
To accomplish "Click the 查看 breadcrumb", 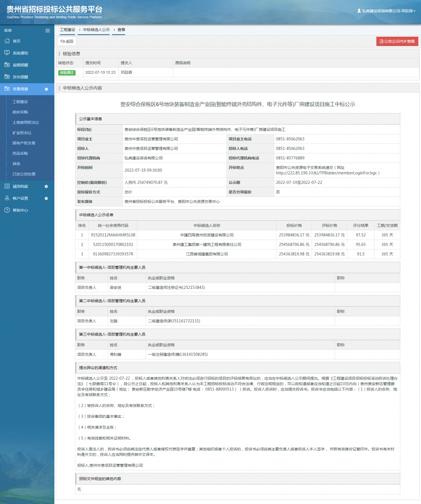I will point(121,30).
